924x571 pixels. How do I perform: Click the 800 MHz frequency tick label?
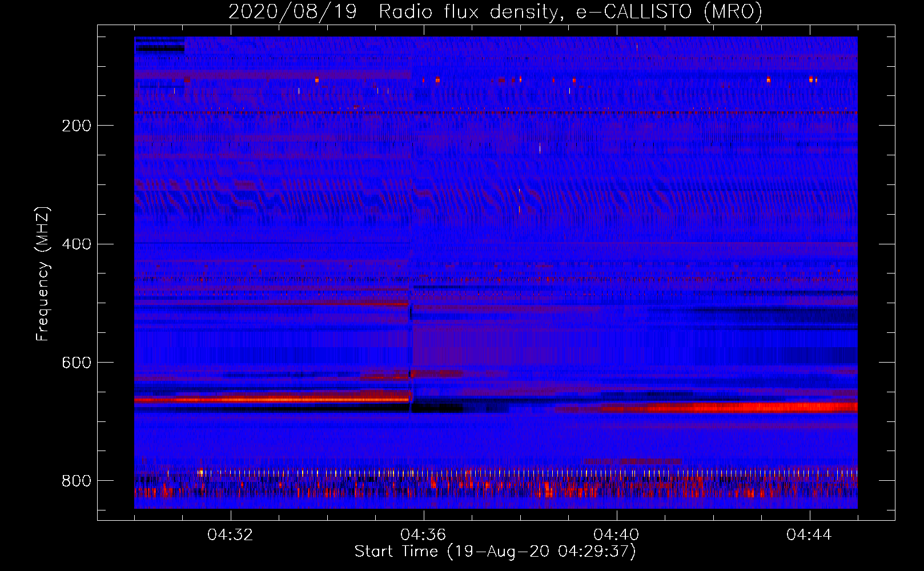pyautogui.click(x=77, y=481)
